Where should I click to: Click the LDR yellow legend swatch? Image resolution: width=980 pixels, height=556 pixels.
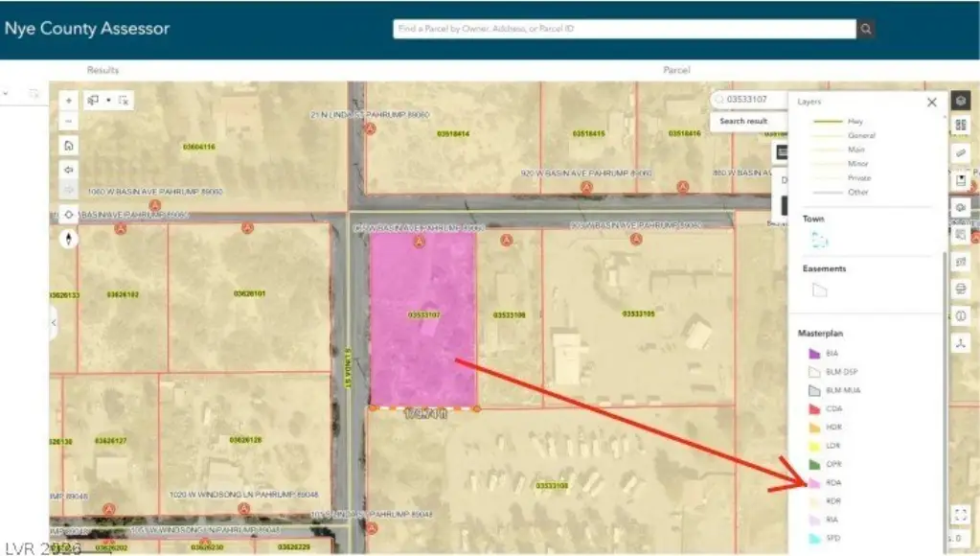(814, 446)
